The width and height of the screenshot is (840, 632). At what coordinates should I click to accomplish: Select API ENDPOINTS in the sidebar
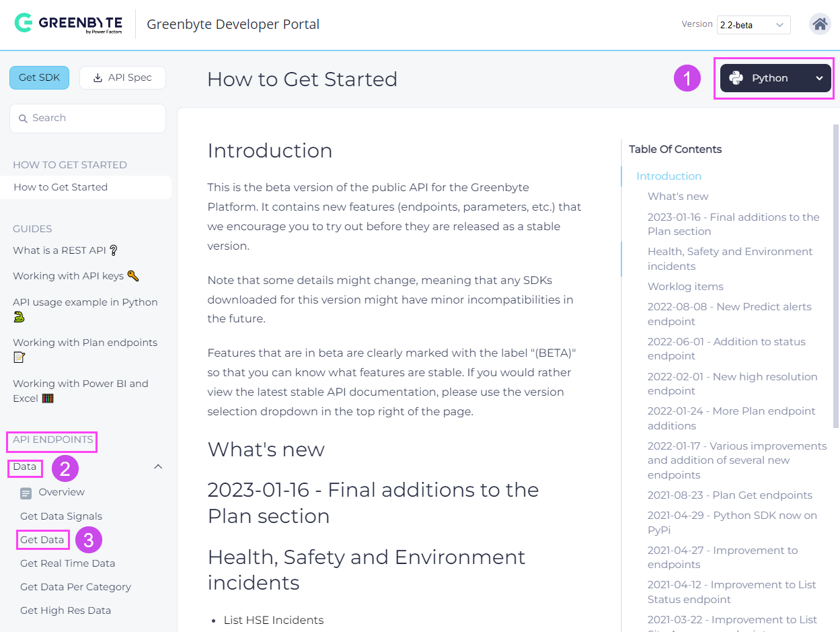pos(51,442)
